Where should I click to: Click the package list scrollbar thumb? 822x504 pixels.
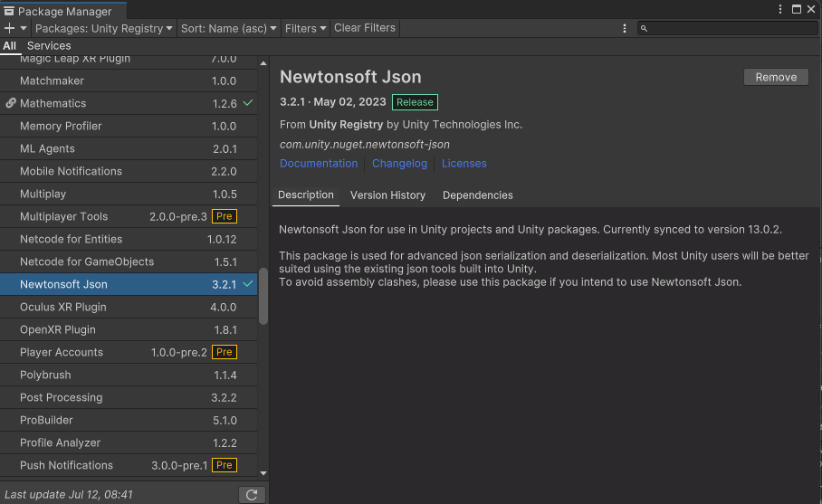pos(263,297)
